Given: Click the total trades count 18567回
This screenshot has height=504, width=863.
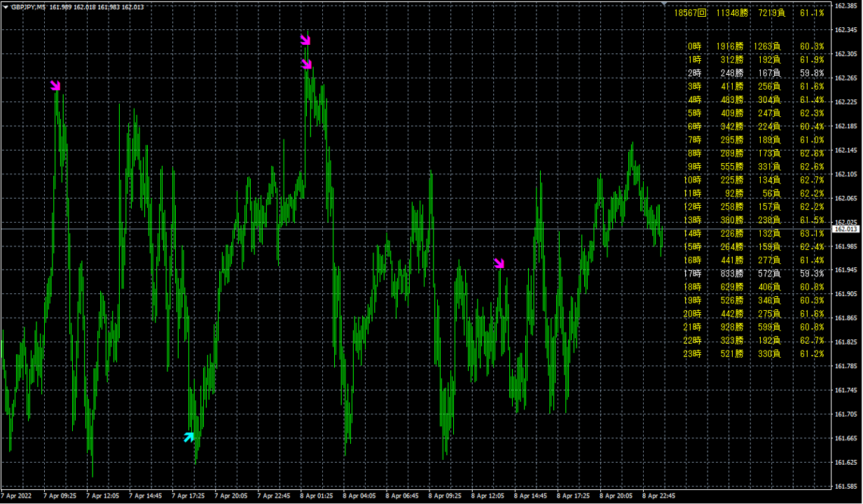Looking at the screenshot, I should (x=690, y=13).
